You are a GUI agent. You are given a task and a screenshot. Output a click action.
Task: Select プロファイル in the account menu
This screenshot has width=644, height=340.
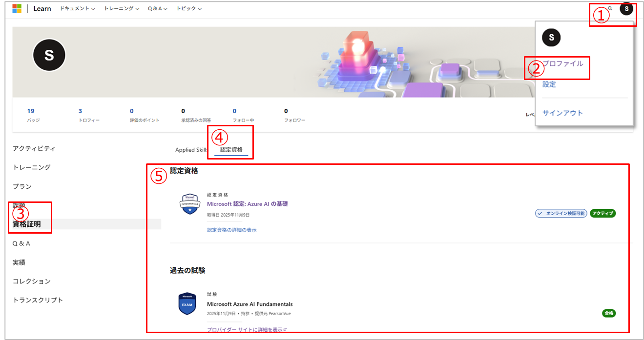pos(562,63)
